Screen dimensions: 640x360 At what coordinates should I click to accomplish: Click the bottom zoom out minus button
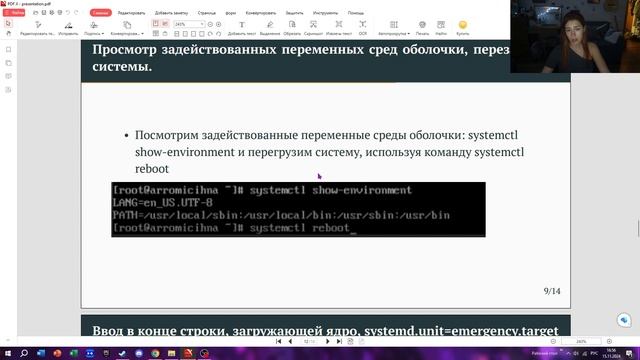pyautogui.click(x=553, y=341)
